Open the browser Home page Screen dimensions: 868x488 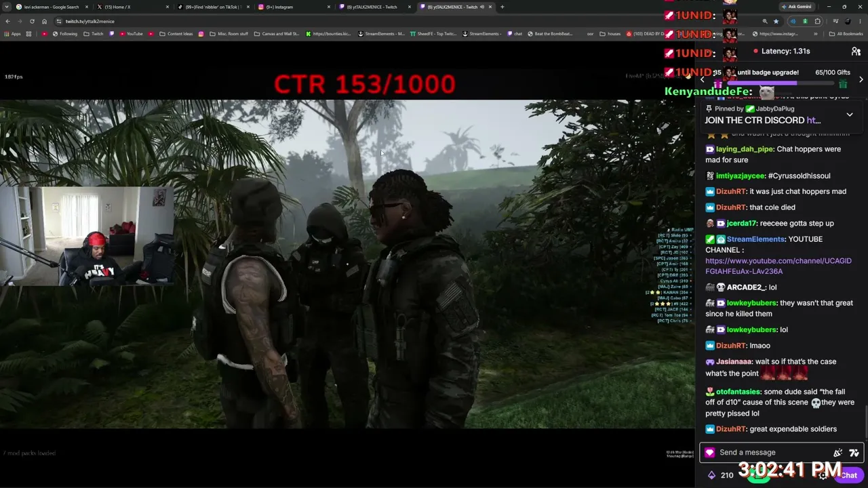(44, 21)
